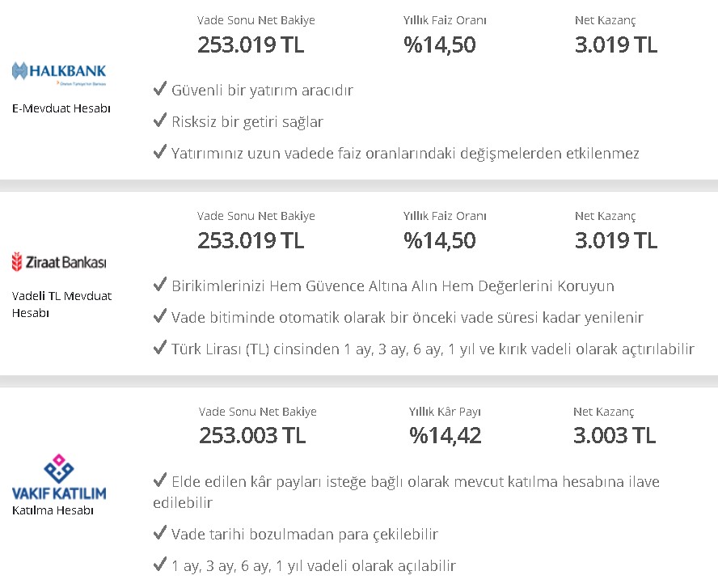Click checkmark next to 'Vade bitiminde otomatik' text

tap(160, 315)
